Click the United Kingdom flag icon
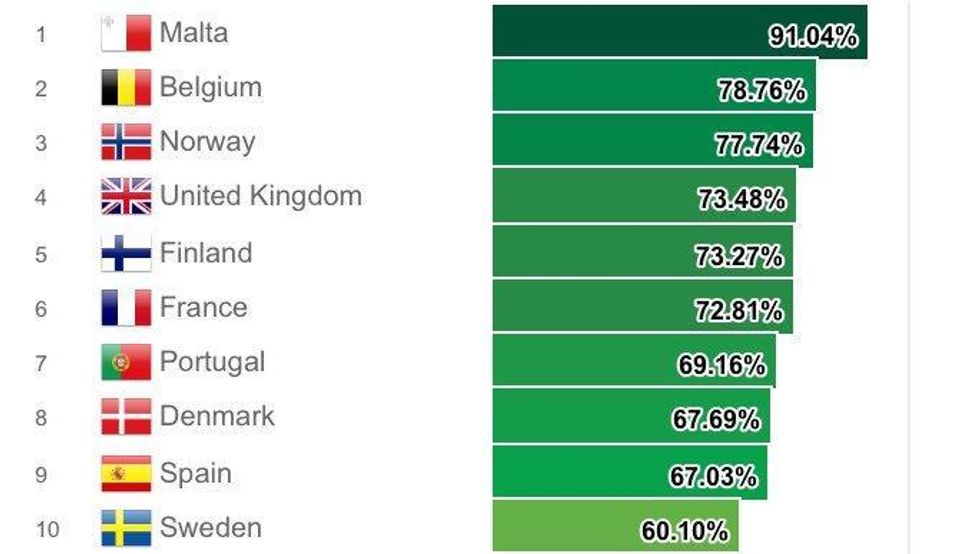Viewport: 980px width, 554px height. [x=126, y=197]
